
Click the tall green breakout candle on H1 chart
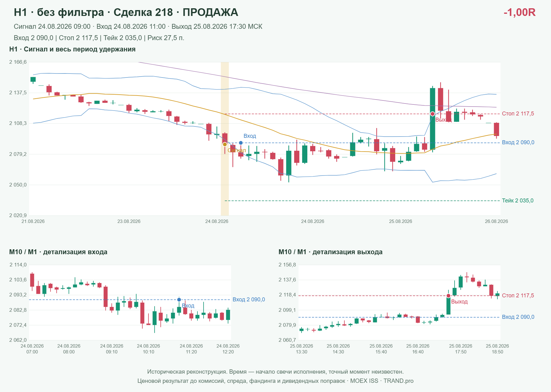coord(433,119)
